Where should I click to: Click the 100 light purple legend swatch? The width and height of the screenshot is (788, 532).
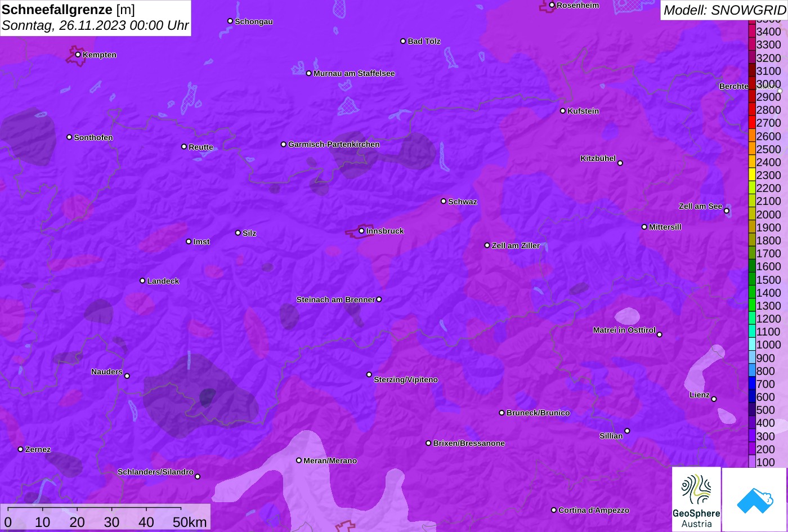pyautogui.click(x=751, y=462)
